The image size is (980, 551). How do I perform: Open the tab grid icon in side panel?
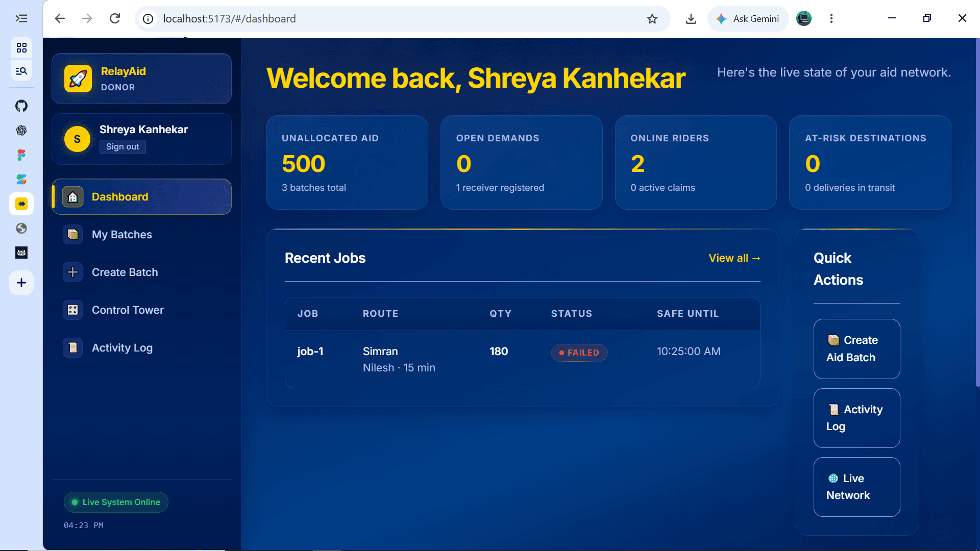tap(21, 47)
